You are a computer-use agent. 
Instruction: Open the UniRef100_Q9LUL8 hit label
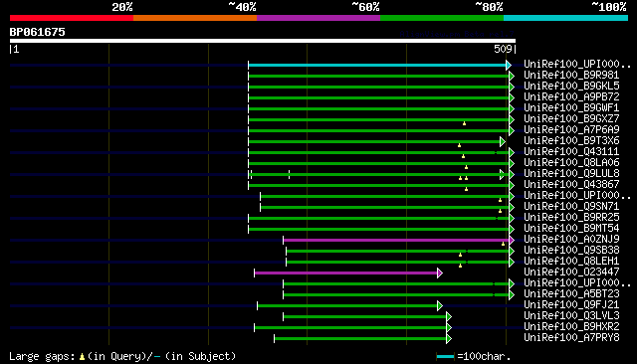coord(571,174)
